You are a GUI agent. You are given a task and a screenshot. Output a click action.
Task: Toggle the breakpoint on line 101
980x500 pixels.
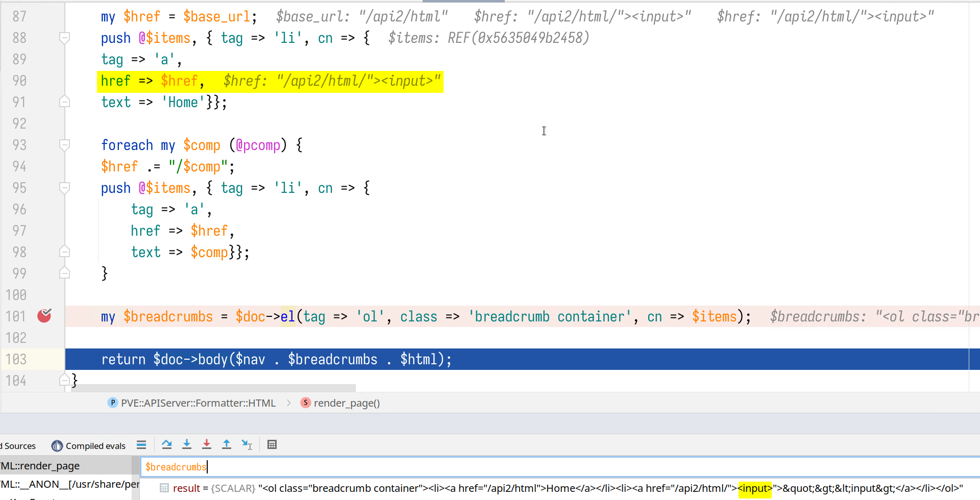coord(44,316)
